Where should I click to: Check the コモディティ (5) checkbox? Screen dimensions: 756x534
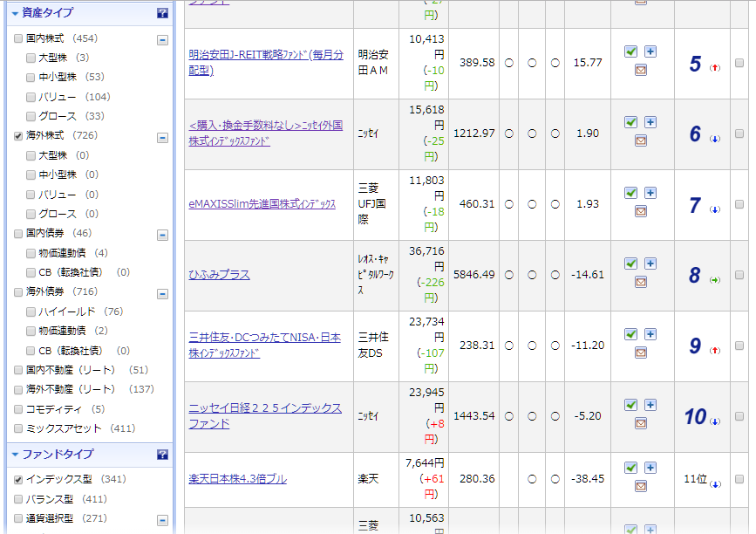pyautogui.click(x=18, y=409)
